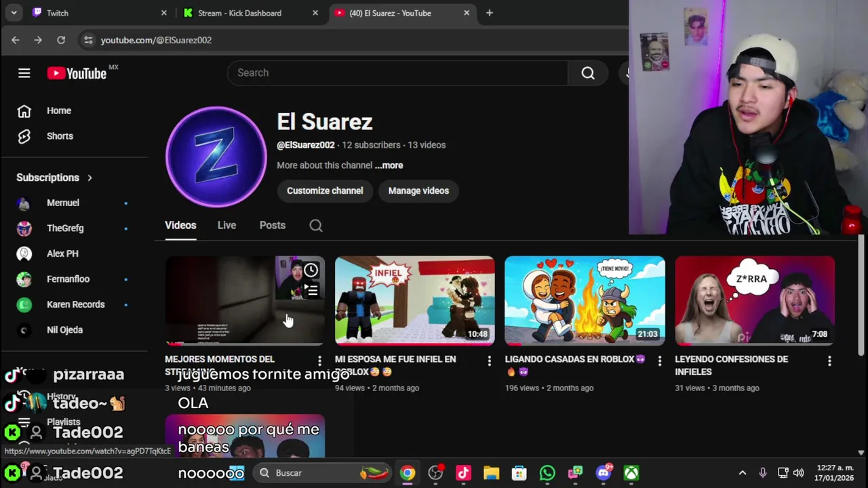Open options for Mejores Momentos del Stream video
Image resolution: width=868 pixels, height=488 pixels.
point(320,361)
